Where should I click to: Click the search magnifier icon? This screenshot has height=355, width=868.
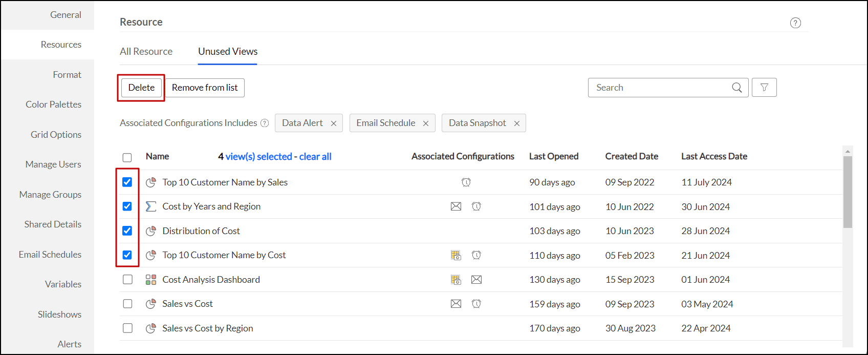[736, 88]
